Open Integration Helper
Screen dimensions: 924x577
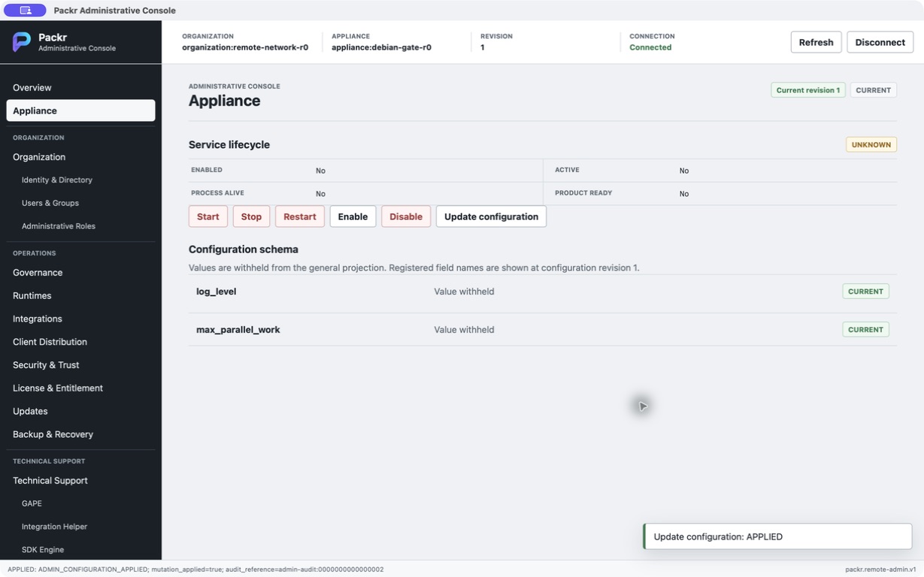[x=80, y=527]
